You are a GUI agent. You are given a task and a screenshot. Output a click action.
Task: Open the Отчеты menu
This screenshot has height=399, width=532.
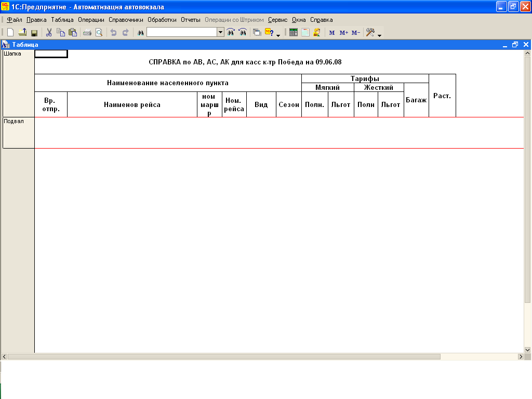point(190,20)
